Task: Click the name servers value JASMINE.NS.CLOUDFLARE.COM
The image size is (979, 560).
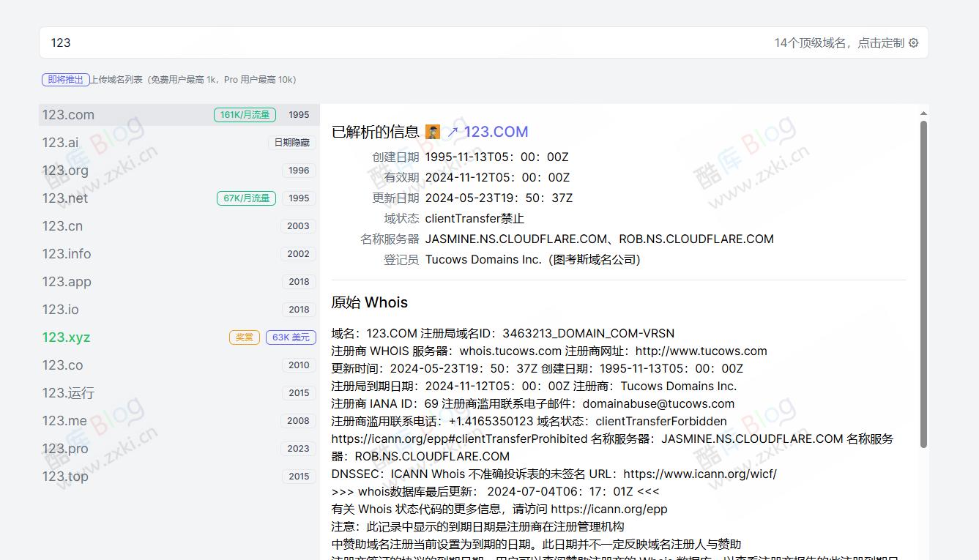Action: (516, 239)
